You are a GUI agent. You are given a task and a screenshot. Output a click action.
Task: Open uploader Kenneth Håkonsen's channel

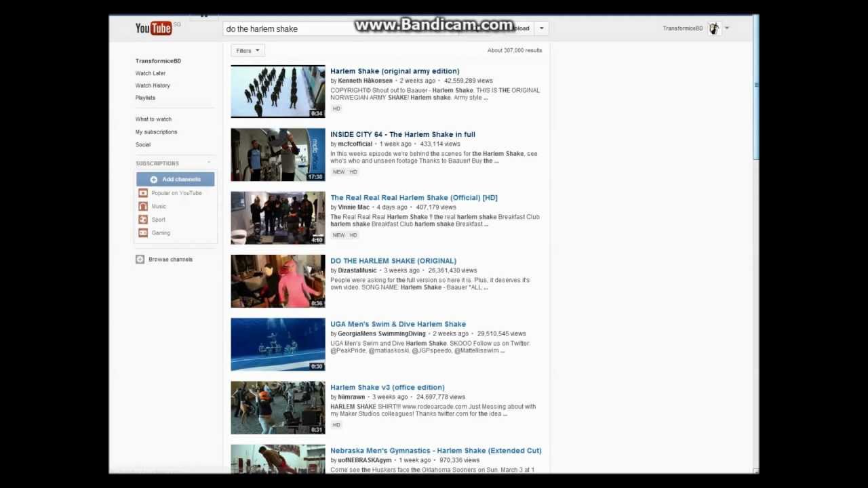365,81
